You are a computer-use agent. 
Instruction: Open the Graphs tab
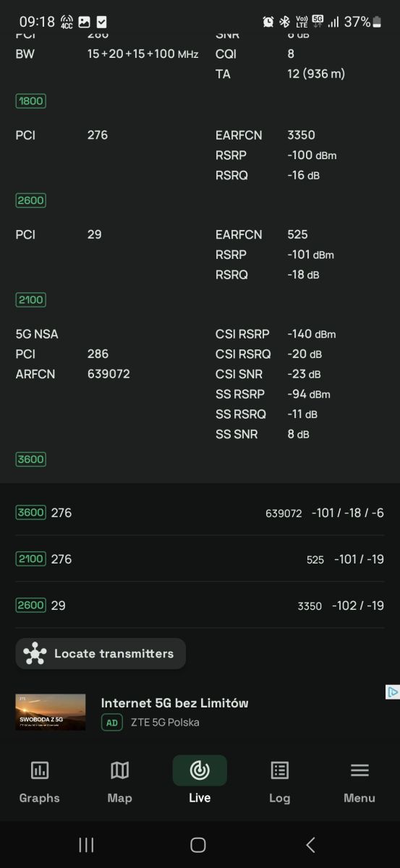point(40,782)
